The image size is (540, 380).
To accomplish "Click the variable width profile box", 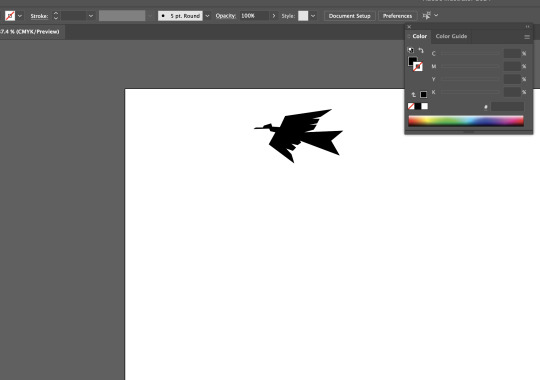I will click(x=122, y=16).
